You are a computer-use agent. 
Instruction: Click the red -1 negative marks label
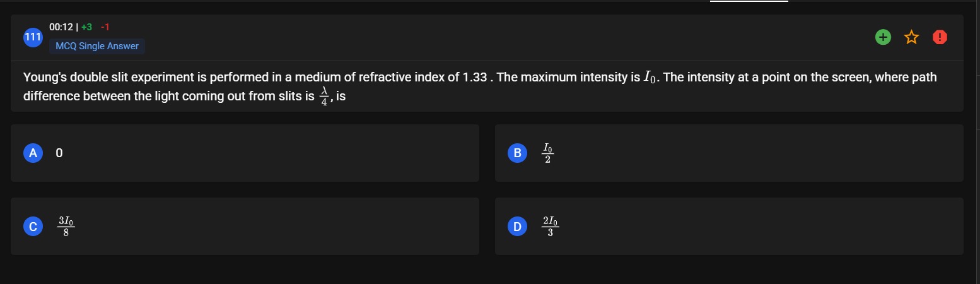pyautogui.click(x=105, y=27)
